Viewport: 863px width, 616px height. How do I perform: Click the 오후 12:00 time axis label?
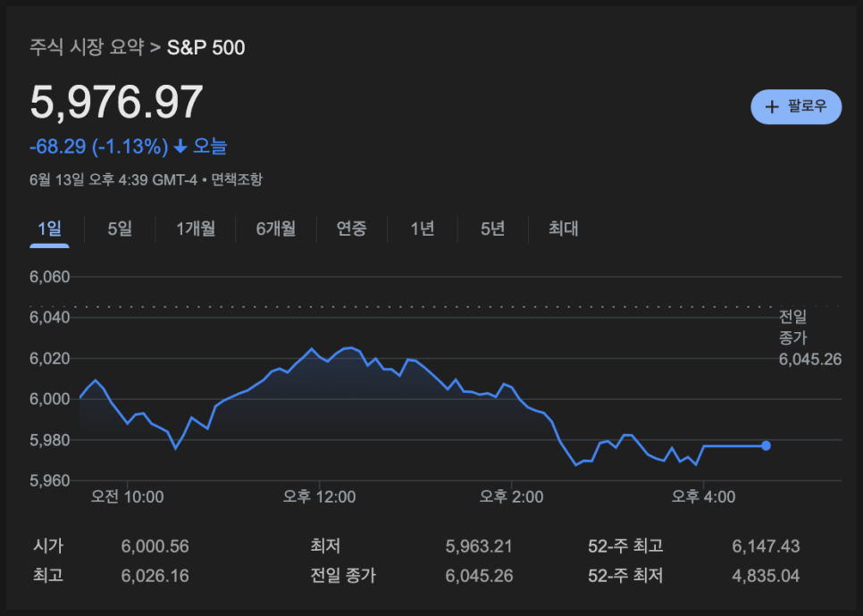pyautogui.click(x=319, y=496)
